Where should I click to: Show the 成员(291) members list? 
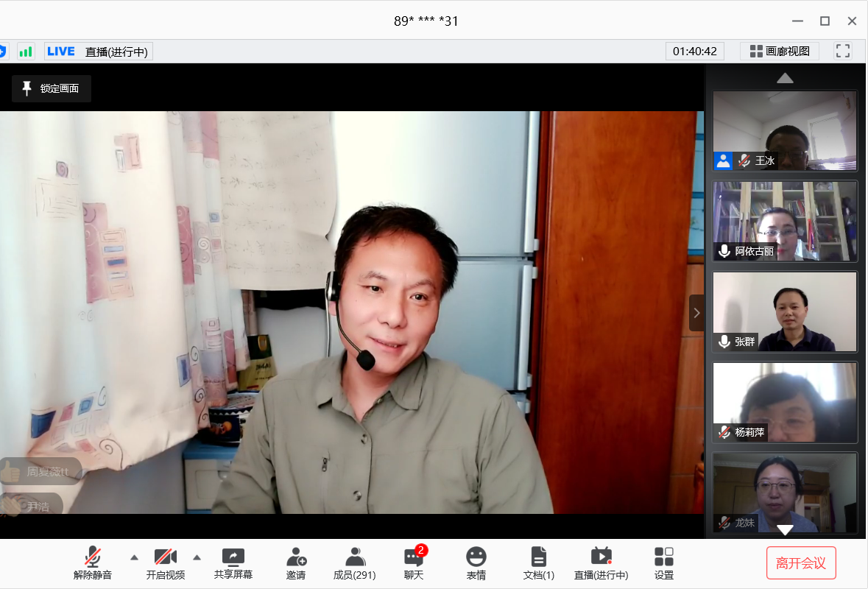355,563
